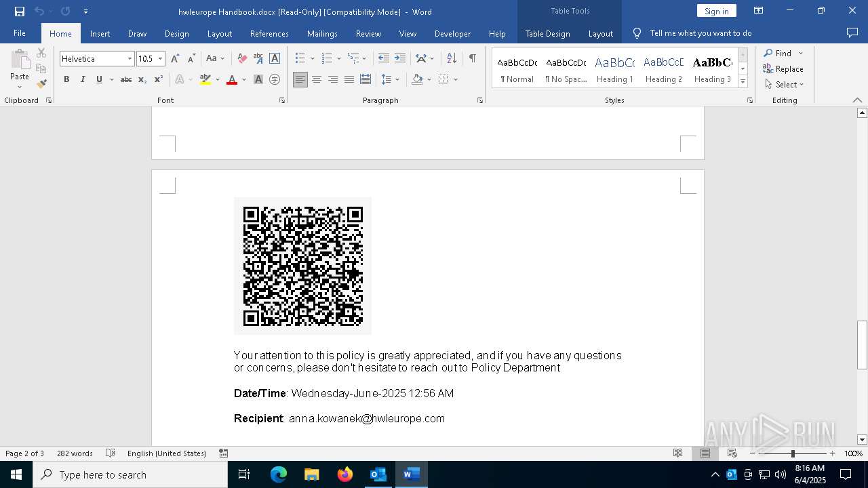This screenshot has width=868, height=488.
Task: Align text left
Action: pyautogui.click(x=300, y=79)
